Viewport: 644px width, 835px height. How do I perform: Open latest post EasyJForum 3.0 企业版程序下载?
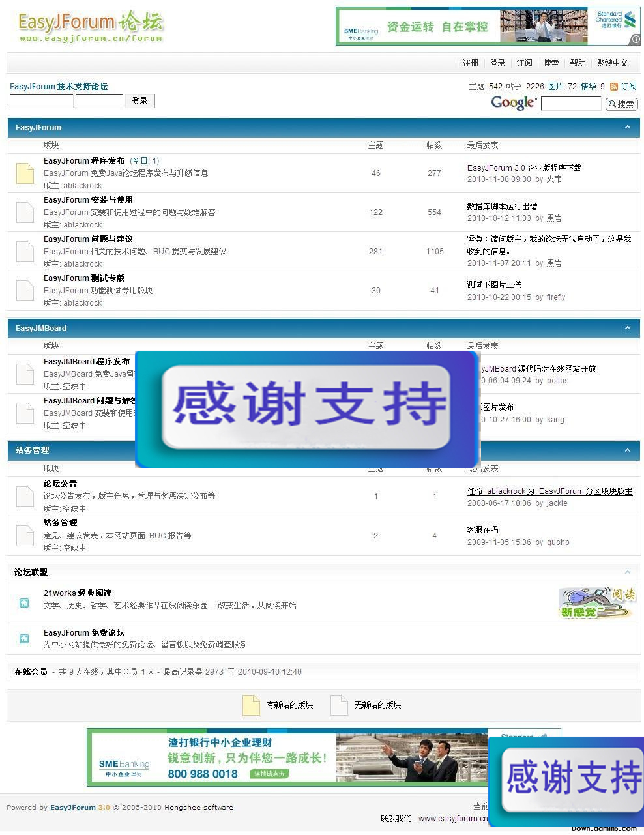click(524, 168)
